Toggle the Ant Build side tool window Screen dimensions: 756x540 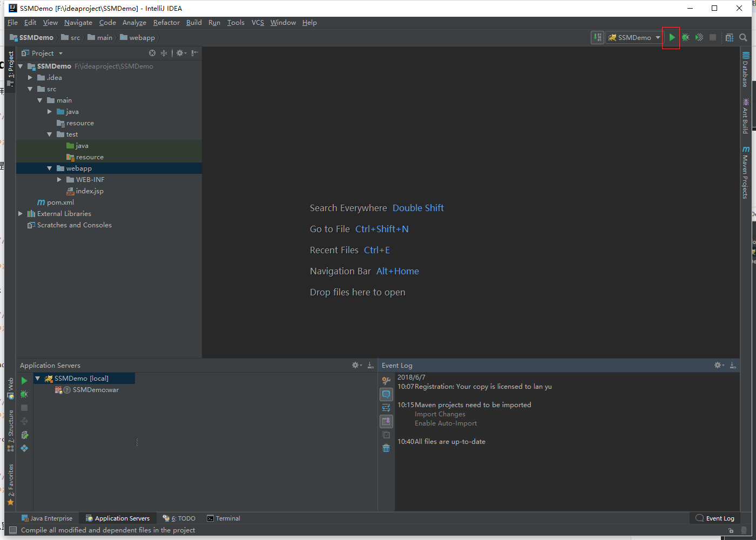pos(745,116)
